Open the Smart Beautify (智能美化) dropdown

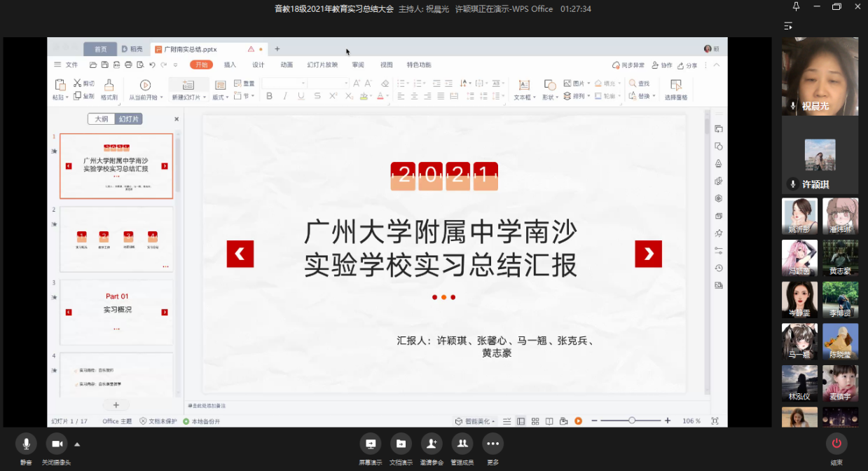(x=476, y=421)
